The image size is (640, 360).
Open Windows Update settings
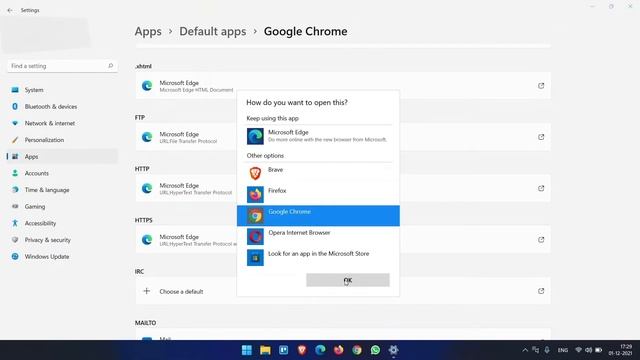click(62, 257)
